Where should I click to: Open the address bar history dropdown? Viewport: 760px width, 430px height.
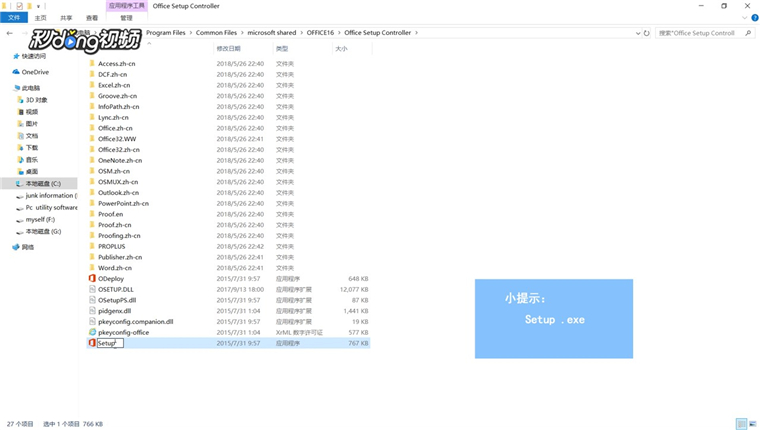638,33
